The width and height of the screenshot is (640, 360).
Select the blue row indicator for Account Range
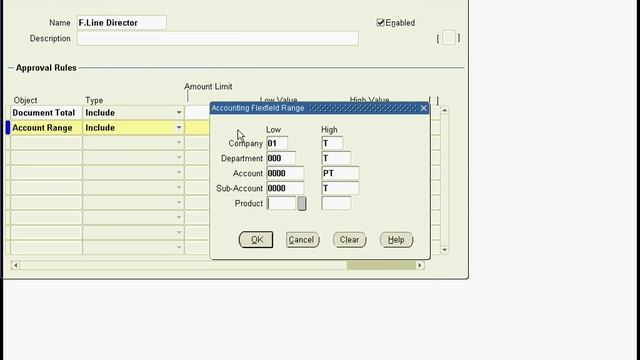pyautogui.click(x=7, y=128)
